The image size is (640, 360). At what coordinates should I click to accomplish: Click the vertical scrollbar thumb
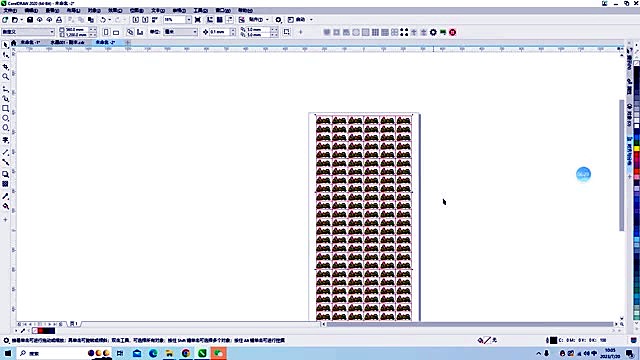[x=622, y=165]
